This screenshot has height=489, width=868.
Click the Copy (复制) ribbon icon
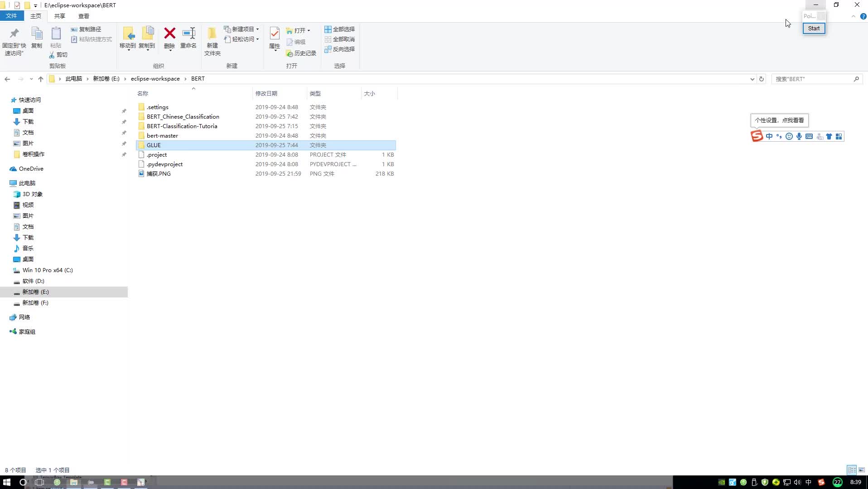[x=37, y=34]
